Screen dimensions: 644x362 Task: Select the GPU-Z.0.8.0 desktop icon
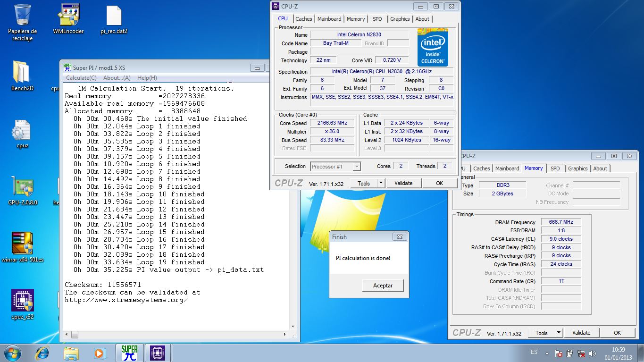tap(22, 191)
